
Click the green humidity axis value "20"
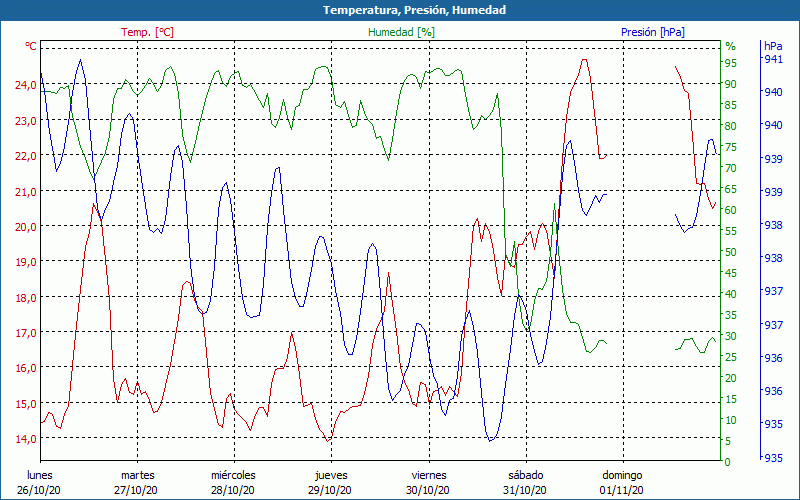click(x=731, y=378)
